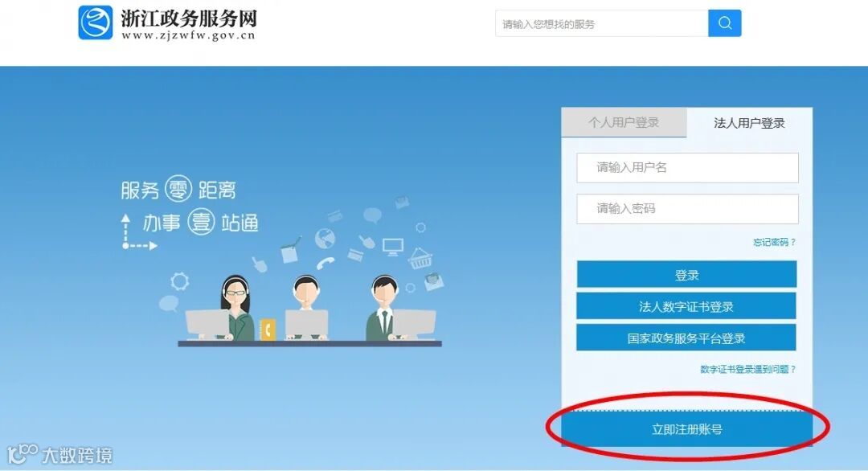The image size is (868, 471).
Task: Click the Zhejiang government service logo icon
Action: pos(95,23)
